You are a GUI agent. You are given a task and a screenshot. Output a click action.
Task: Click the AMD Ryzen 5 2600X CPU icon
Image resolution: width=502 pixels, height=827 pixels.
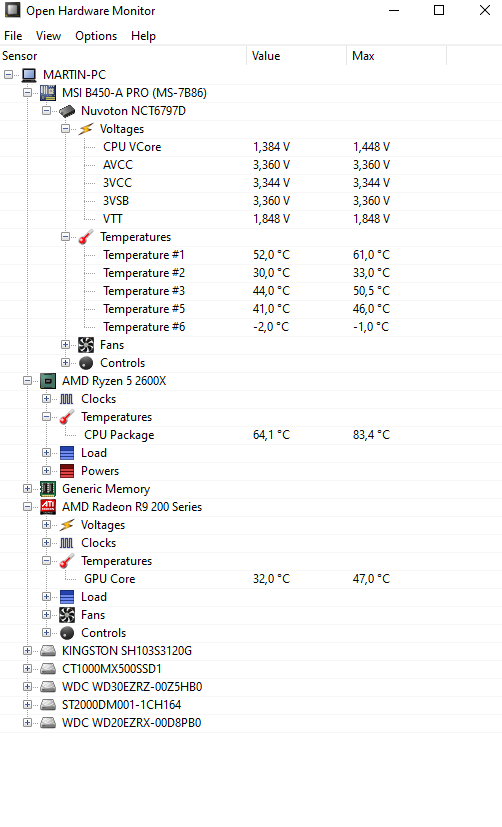pos(47,381)
